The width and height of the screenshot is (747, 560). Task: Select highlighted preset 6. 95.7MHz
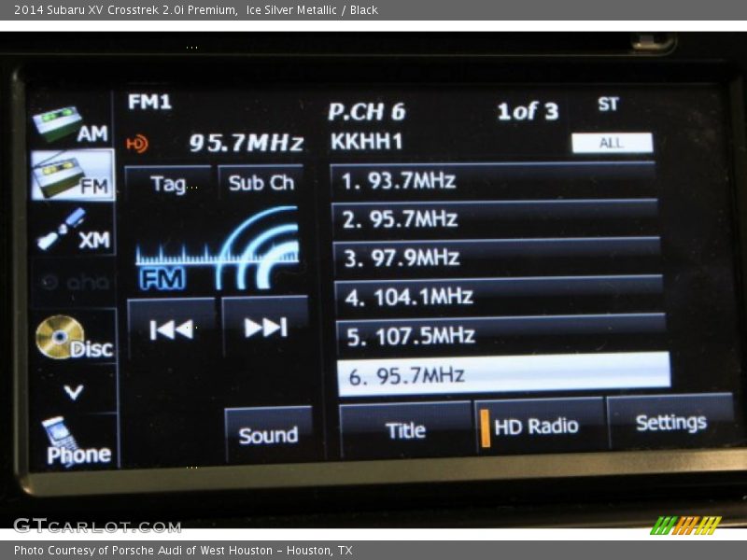point(503,375)
